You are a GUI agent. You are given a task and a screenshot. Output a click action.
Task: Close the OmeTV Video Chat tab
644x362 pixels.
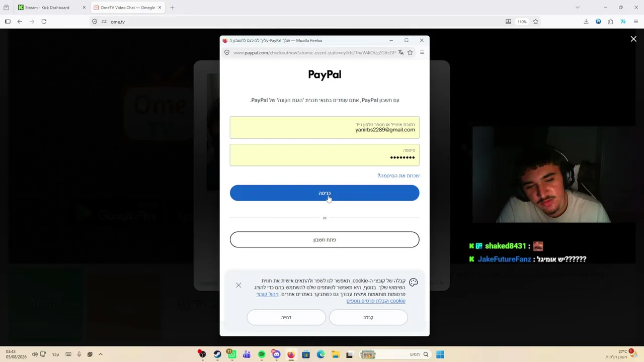(x=159, y=8)
